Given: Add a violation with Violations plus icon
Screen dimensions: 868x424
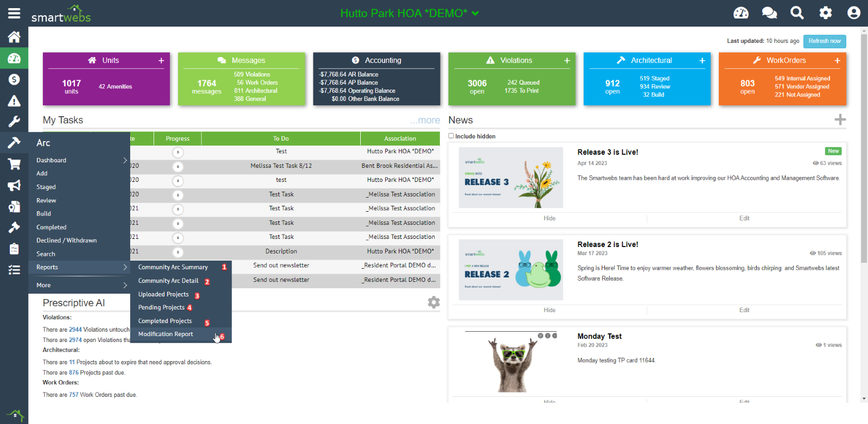Looking at the screenshot, I should [x=567, y=60].
